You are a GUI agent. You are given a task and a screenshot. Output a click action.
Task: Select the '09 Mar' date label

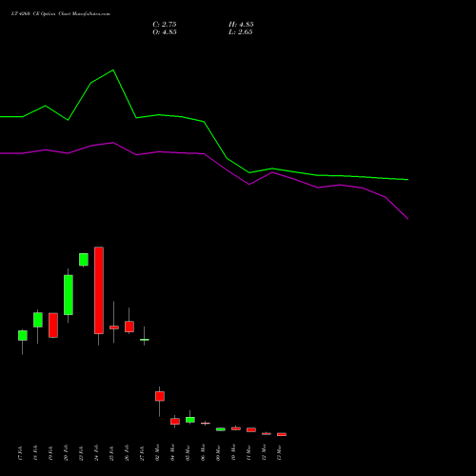218,453
